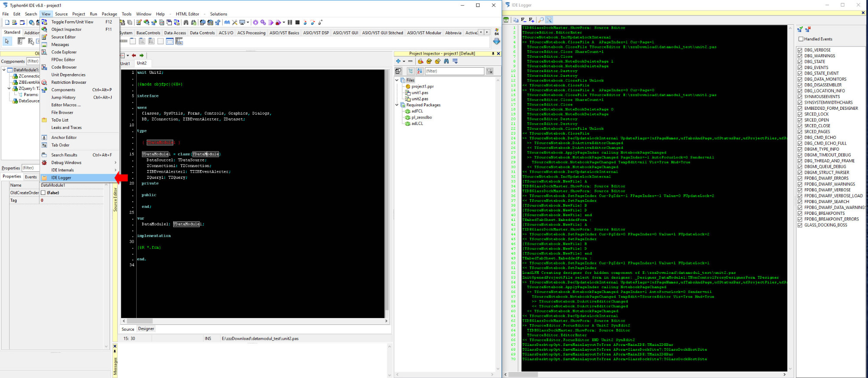Uncheck the DBG_WARNINGS checkbox
This screenshot has width=868, height=378.
(800, 56)
